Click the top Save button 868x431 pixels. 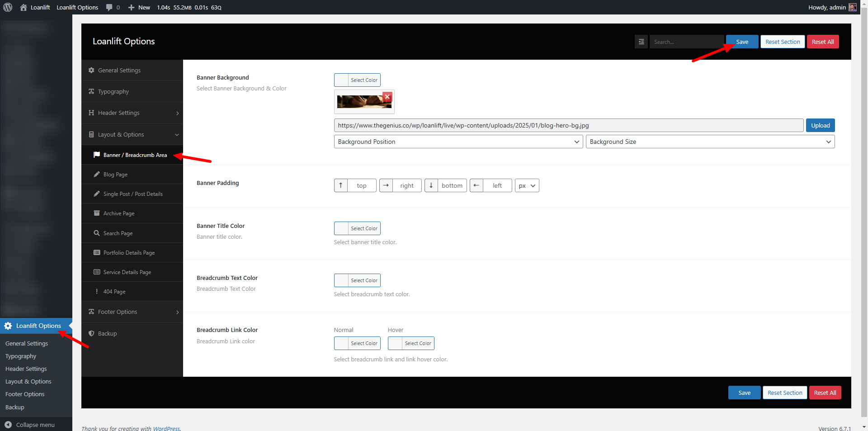click(742, 42)
